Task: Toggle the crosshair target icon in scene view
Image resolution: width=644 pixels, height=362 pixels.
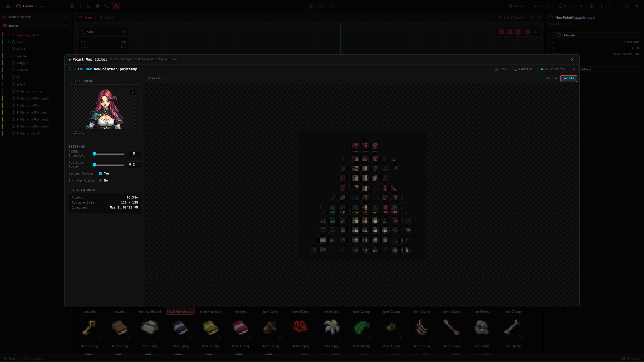Action: [x=510, y=32]
